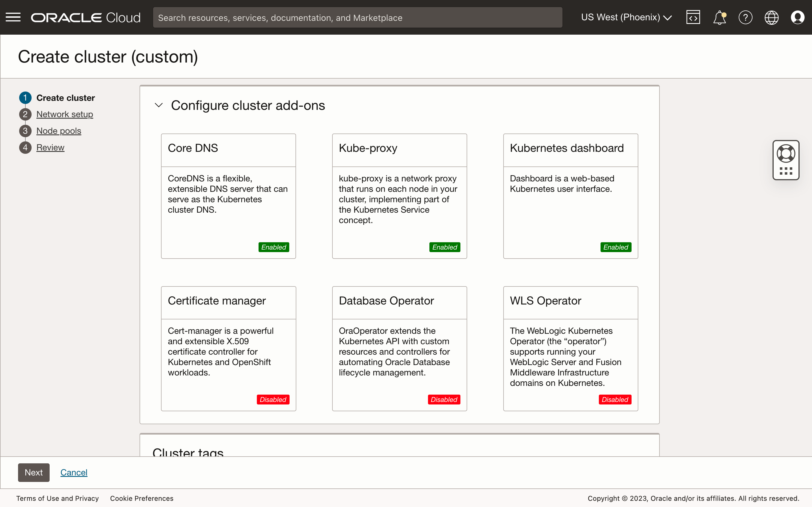Open the US West (Phoenix) region dropdown
This screenshot has height=507, width=812.
click(x=626, y=17)
